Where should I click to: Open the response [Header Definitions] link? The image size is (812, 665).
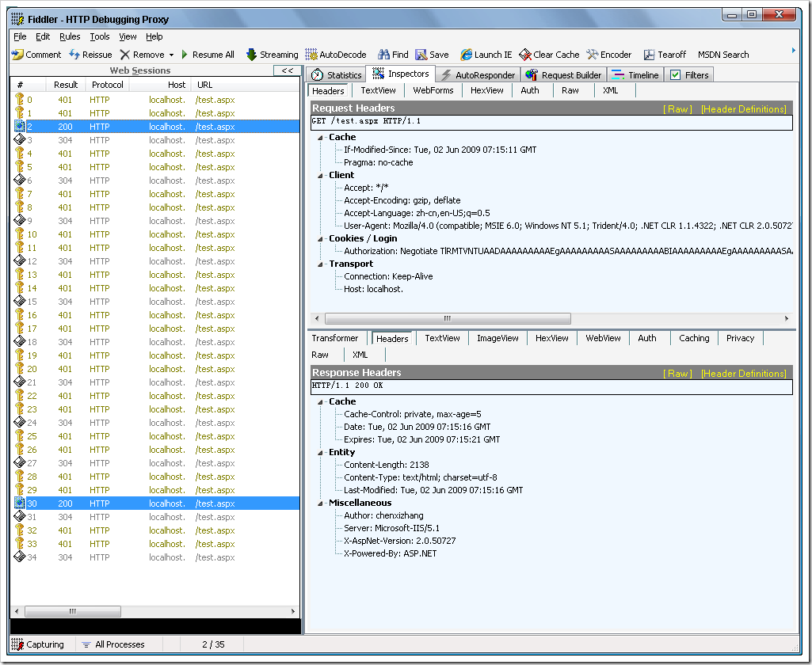coord(744,373)
